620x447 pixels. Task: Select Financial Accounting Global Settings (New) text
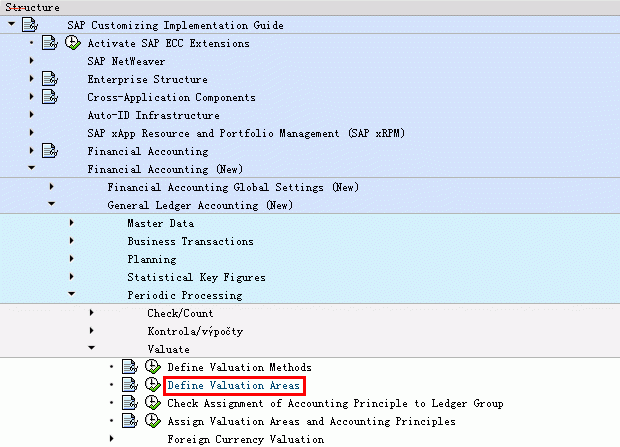(x=233, y=187)
